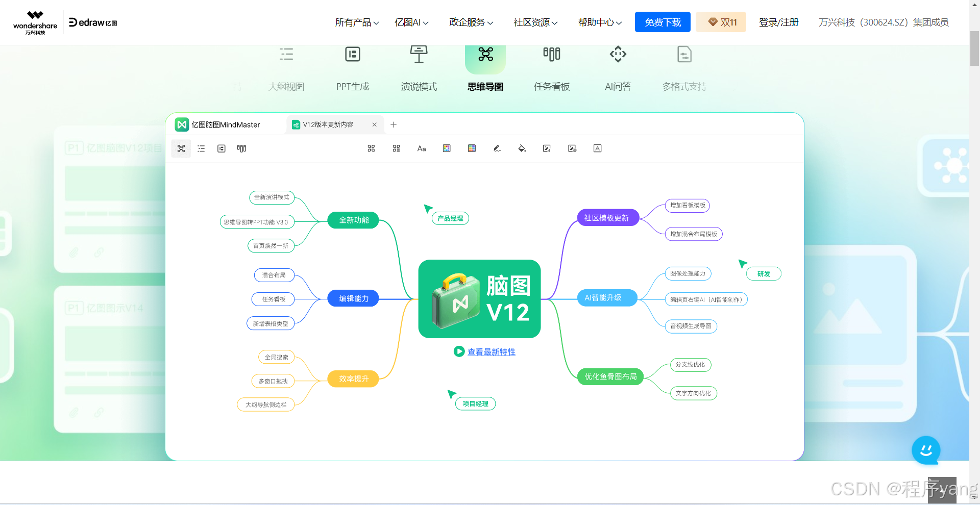Select the 编辑能力 branch node
The height and width of the screenshot is (505, 980).
354,298
